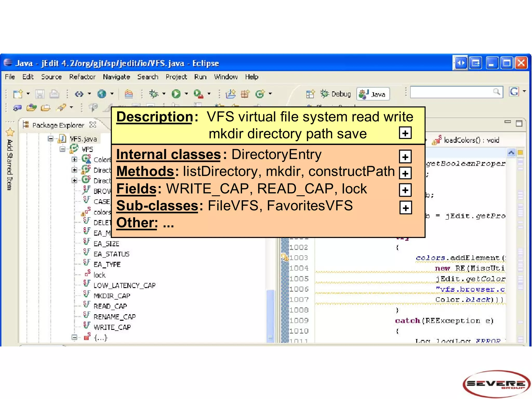This screenshot has height=399, width=532.
Task: Open the Window menu
Action: 226,77
